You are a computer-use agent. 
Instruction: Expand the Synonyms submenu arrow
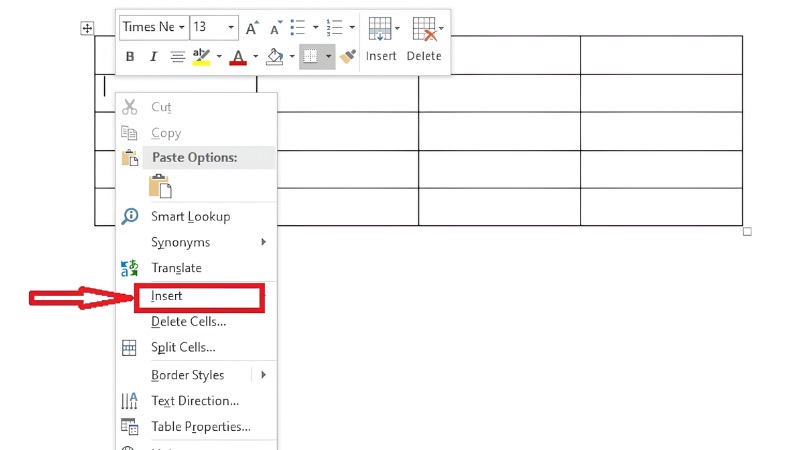[x=263, y=242]
